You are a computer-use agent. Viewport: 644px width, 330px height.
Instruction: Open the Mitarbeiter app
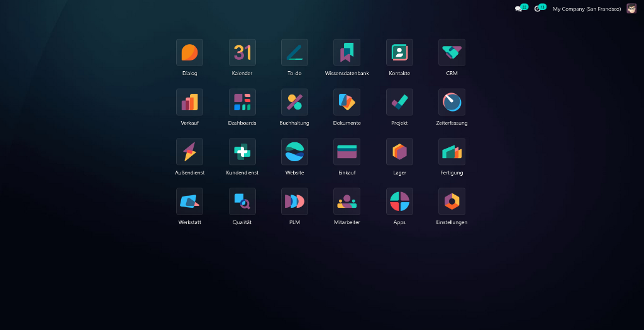tap(347, 202)
